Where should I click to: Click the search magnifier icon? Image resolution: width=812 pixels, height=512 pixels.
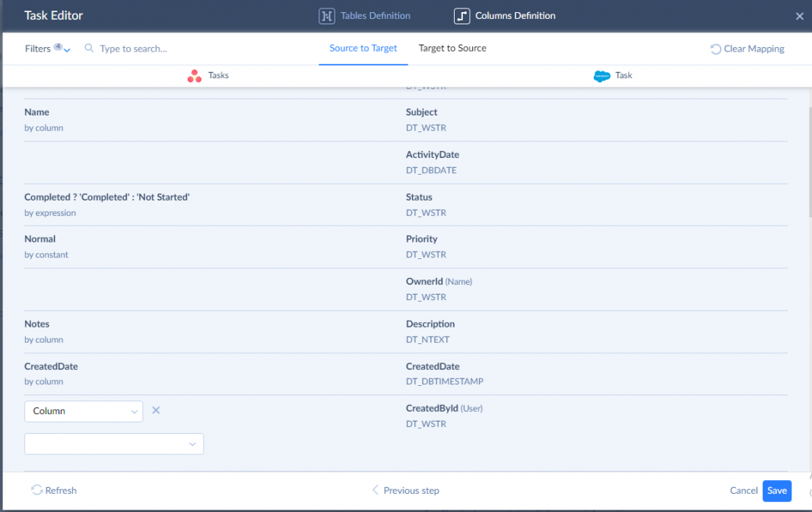point(89,49)
